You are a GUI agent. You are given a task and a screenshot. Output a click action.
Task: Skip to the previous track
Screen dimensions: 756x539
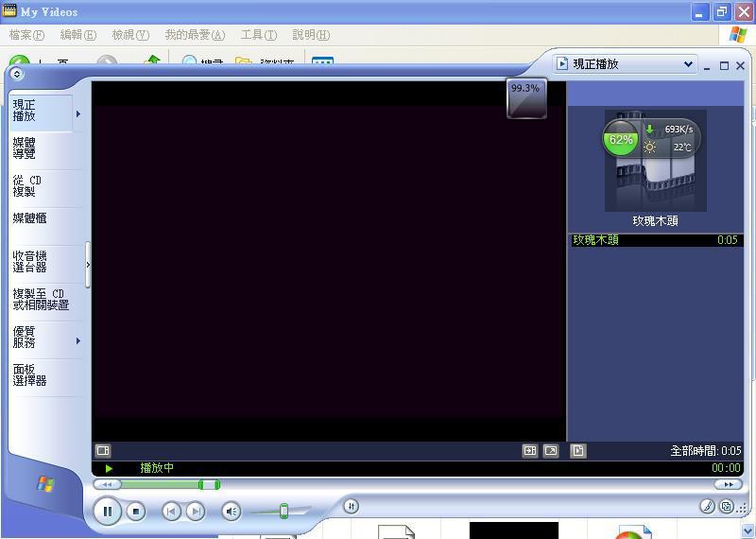[x=171, y=512]
